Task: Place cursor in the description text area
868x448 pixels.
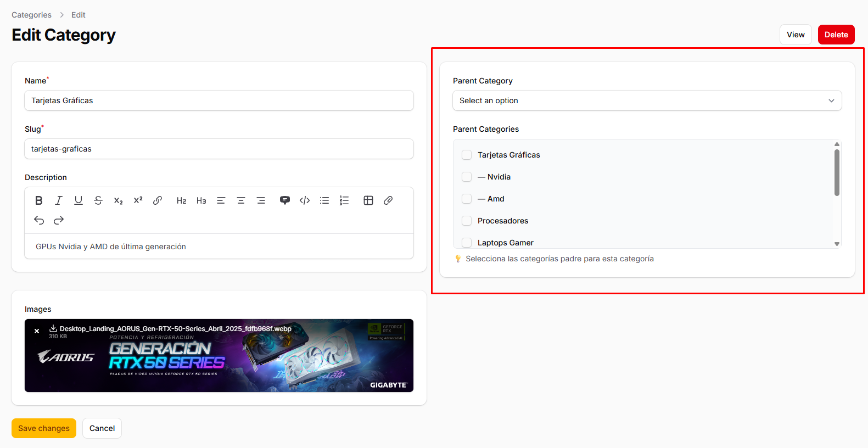Action: [219, 247]
